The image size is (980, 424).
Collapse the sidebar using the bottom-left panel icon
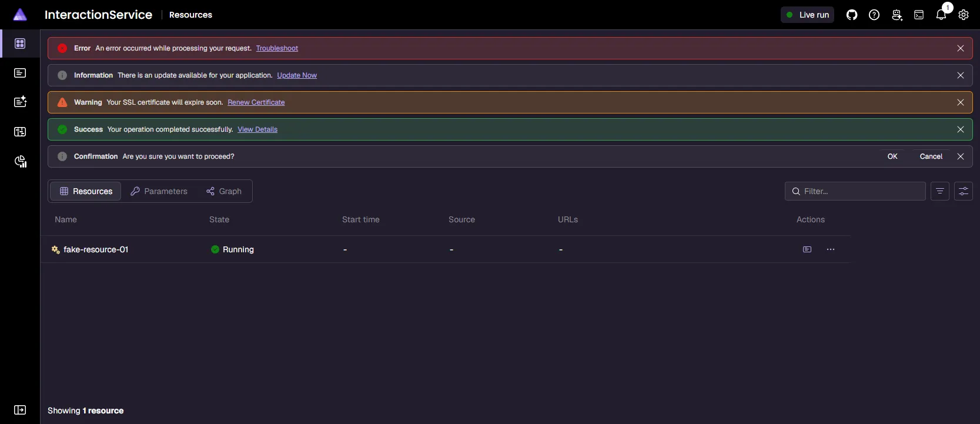click(x=20, y=410)
